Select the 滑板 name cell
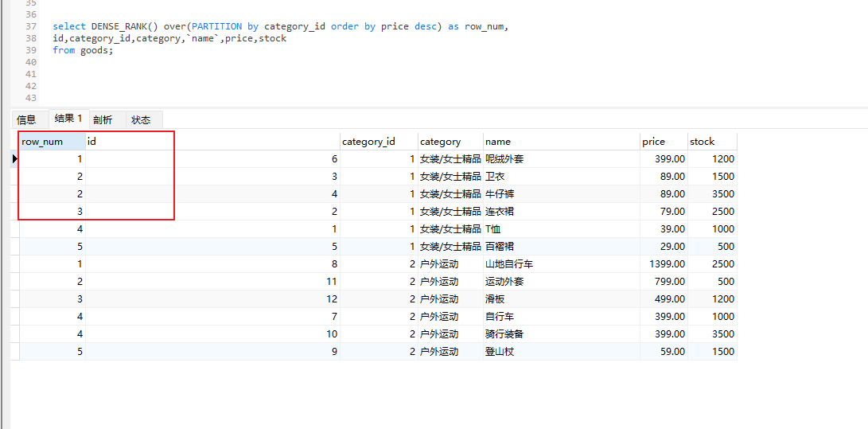This screenshot has width=868, height=429. [x=562, y=299]
